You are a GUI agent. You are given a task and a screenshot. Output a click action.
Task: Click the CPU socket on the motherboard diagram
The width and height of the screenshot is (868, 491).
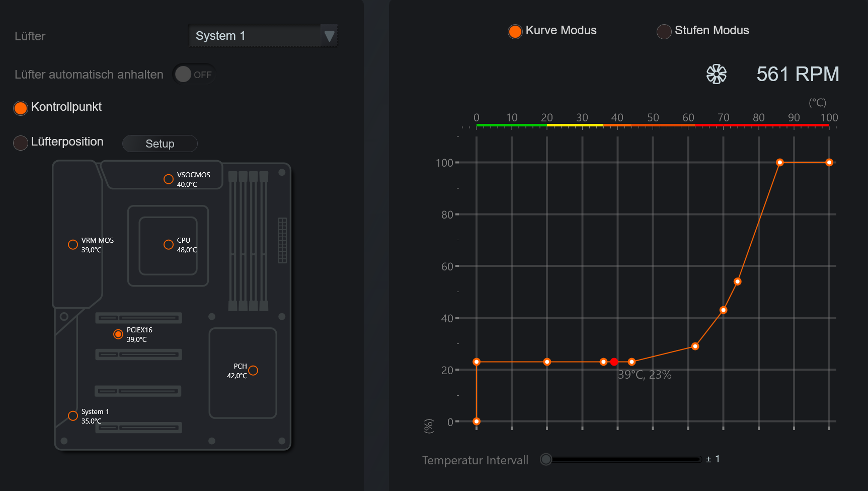(168, 246)
